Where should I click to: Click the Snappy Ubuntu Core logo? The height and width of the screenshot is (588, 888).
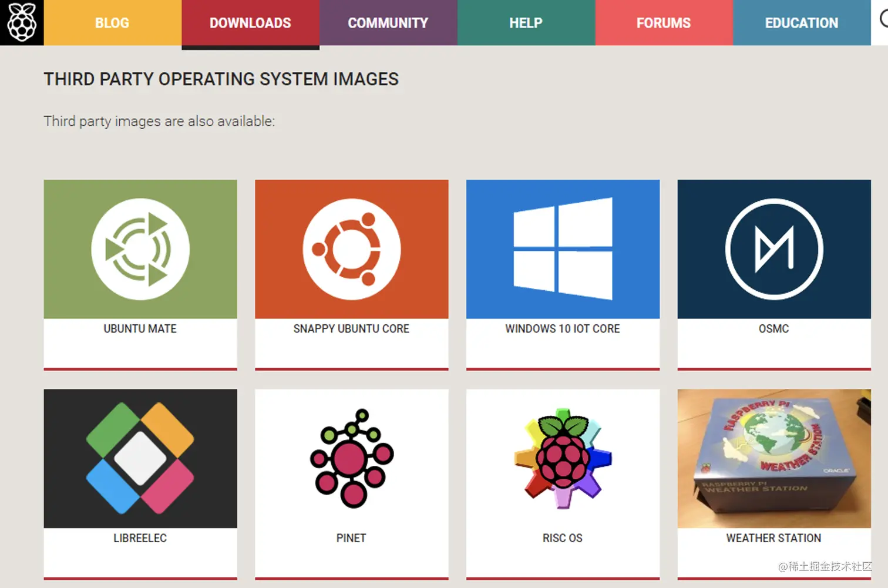pos(352,249)
